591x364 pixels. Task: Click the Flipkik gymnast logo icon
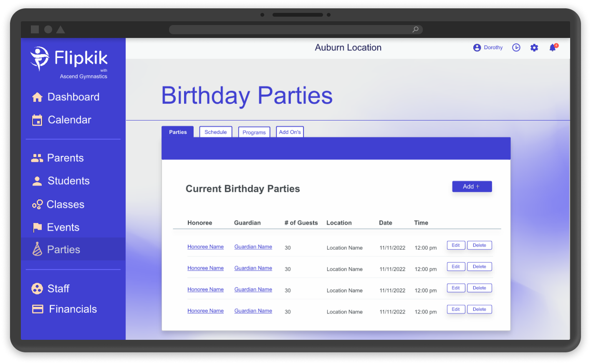pyautogui.click(x=40, y=58)
